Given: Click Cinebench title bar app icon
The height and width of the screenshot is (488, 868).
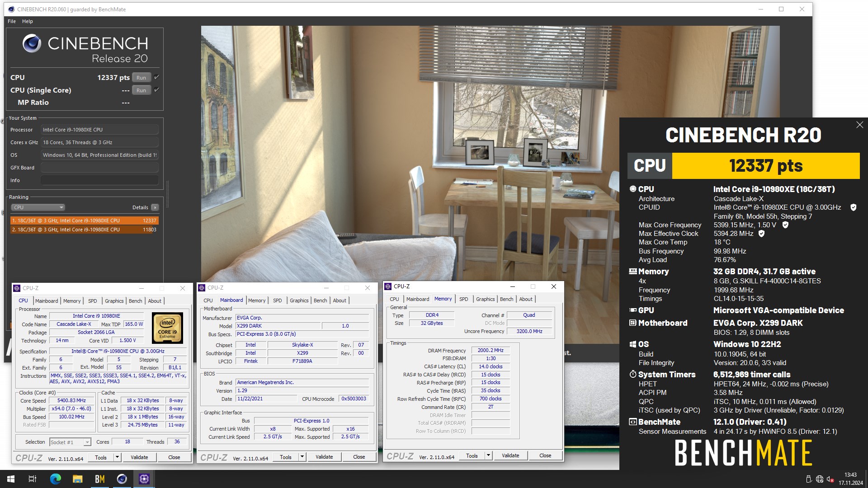Looking at the screenshot, I should (11, 9).
